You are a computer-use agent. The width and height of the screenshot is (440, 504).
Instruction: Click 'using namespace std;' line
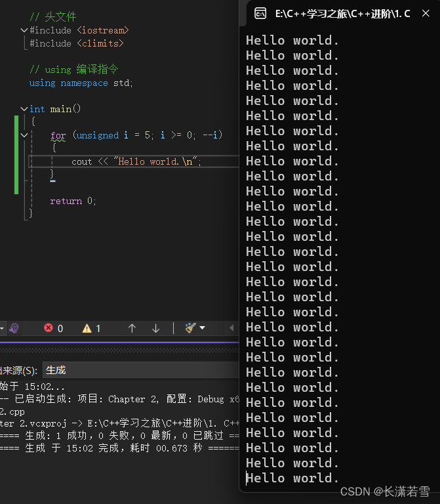tap(81, 83)
